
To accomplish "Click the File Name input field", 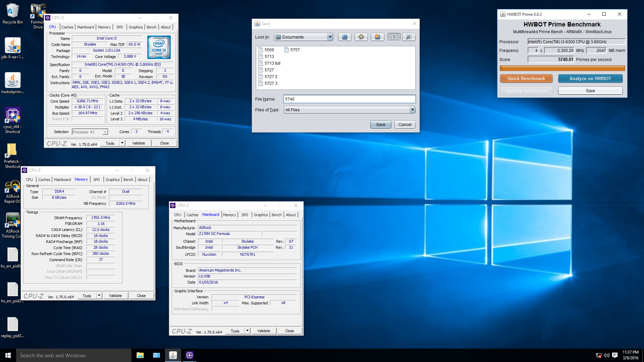I will [x=349, y=99].
